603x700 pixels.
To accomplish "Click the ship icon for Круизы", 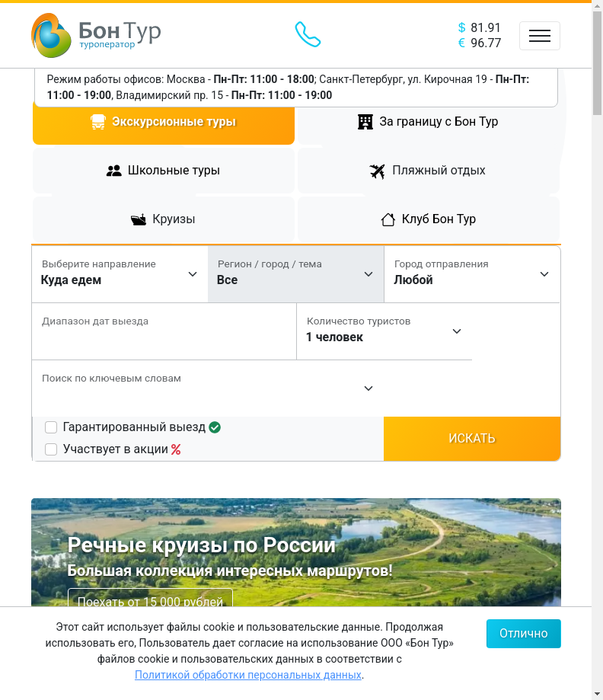I will pos(139,219).
